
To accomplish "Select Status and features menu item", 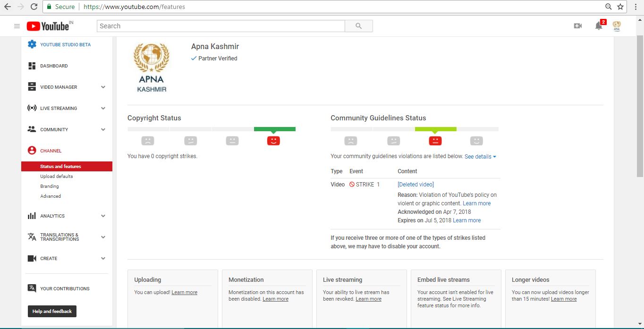I will tap(67, 166).
